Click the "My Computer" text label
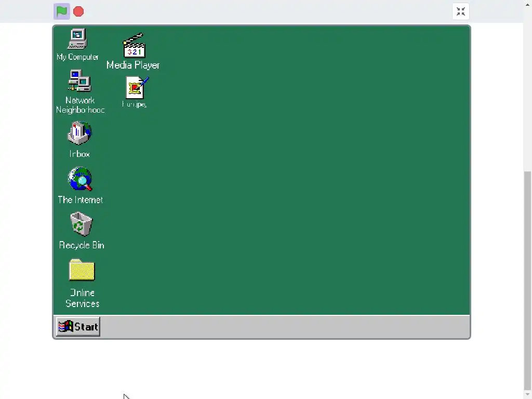This screenshot has width=532, height=399. click(77, 57)
